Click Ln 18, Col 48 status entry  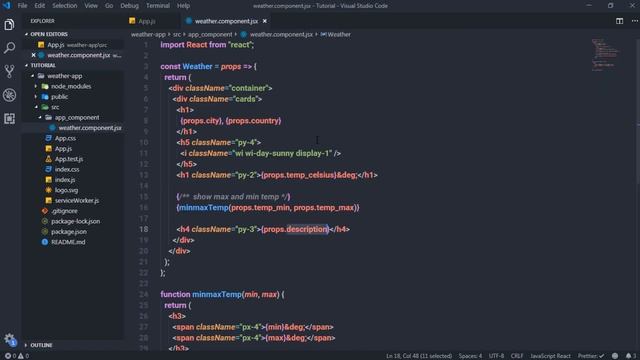click(x=419, y=356)
